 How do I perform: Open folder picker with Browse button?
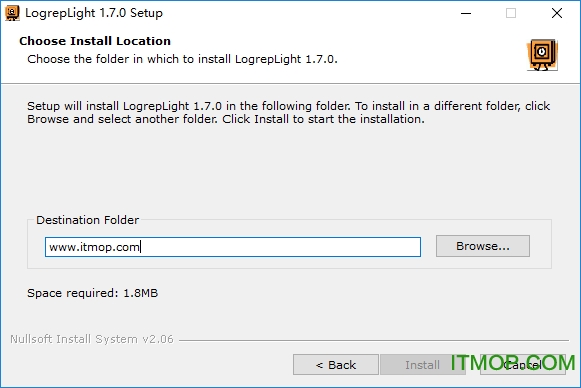point(483,246)
